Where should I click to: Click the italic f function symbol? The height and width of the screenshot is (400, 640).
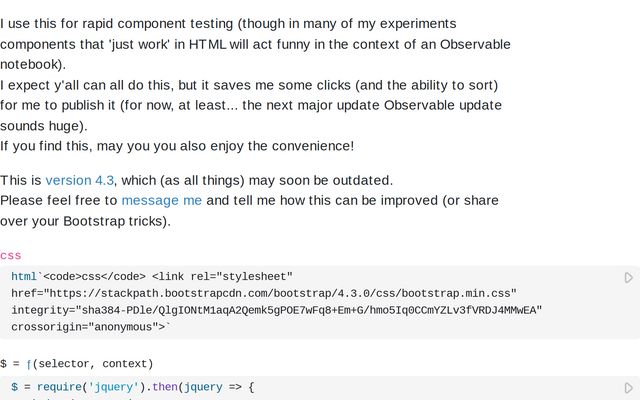[x=29, y=363]
